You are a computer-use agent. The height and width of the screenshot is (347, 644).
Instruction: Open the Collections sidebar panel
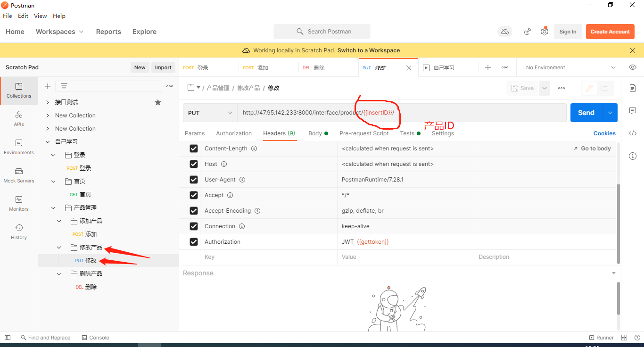(x=19, y=91)
